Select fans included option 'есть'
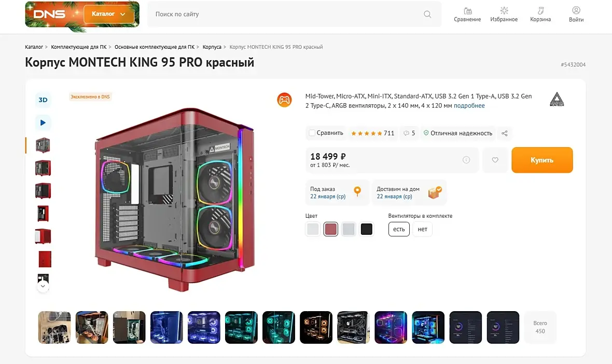The width and height of the screenshot is (612, 364). [x=399, y=229]
